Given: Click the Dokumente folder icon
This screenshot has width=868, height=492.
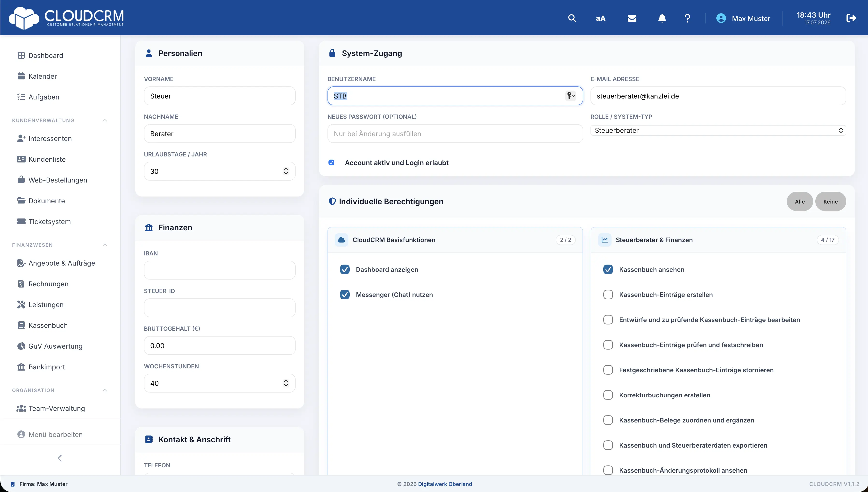Looking at the screenshot, I should pyautogui.click(x=21, y=200).
